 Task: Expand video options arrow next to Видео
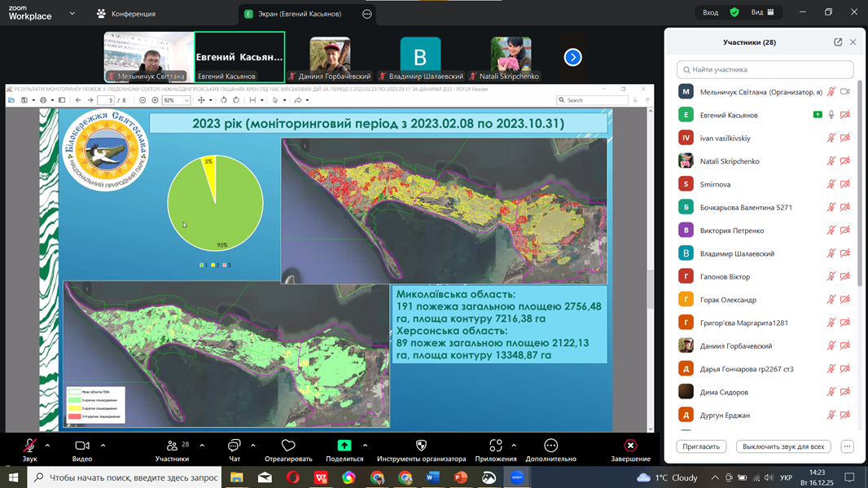pos(103,446)
